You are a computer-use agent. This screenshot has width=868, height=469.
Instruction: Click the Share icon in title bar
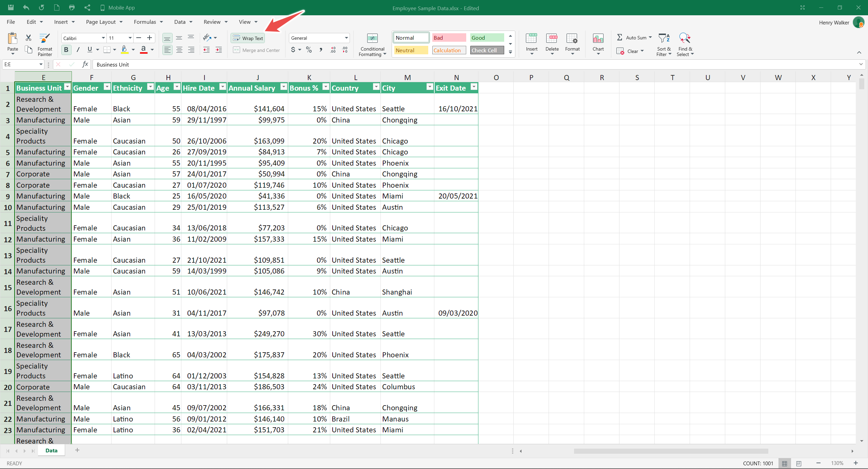click(x=87, y=7)
